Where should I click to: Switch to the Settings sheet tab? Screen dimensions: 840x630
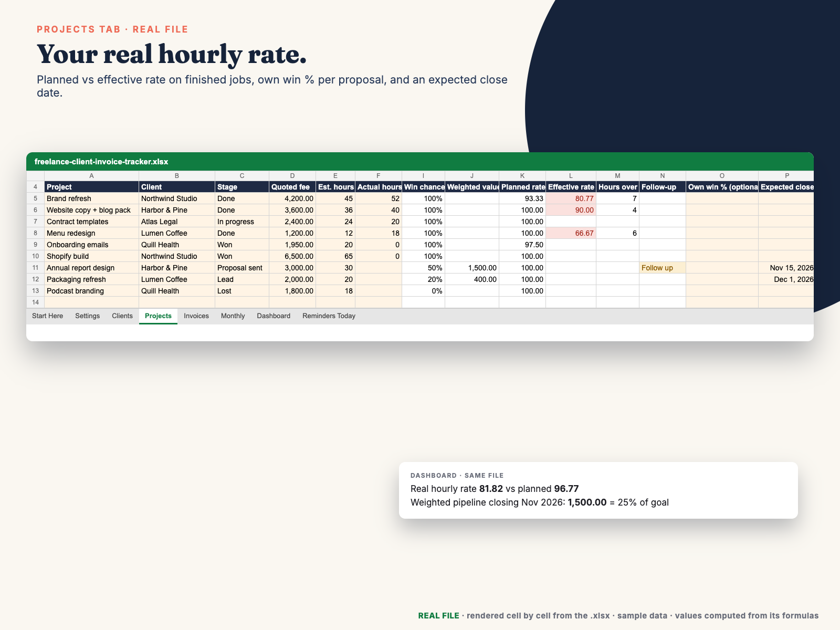[x=87, y=316]
